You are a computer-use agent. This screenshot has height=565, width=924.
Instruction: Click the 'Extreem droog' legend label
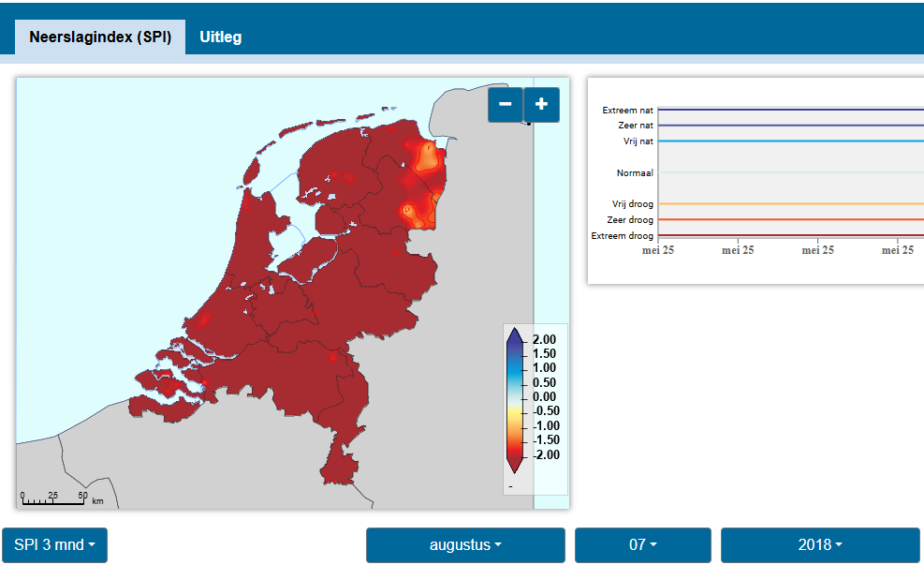[x=623, y=236]
